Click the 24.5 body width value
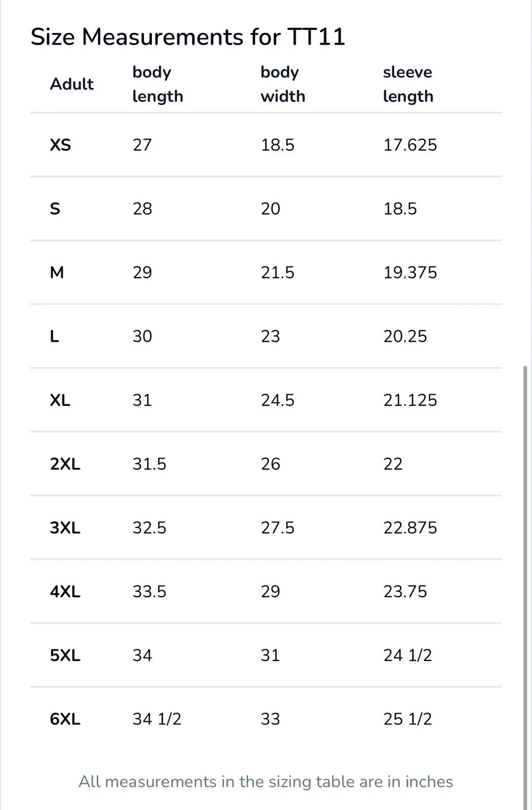 (x=277, y=400)
